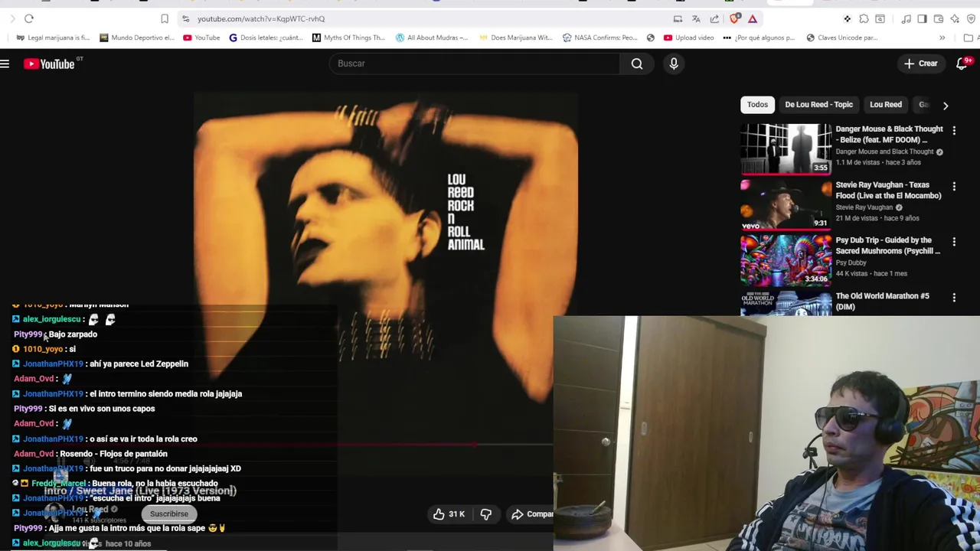Open Leo AI sparkle icon

[x=955, y=18]
